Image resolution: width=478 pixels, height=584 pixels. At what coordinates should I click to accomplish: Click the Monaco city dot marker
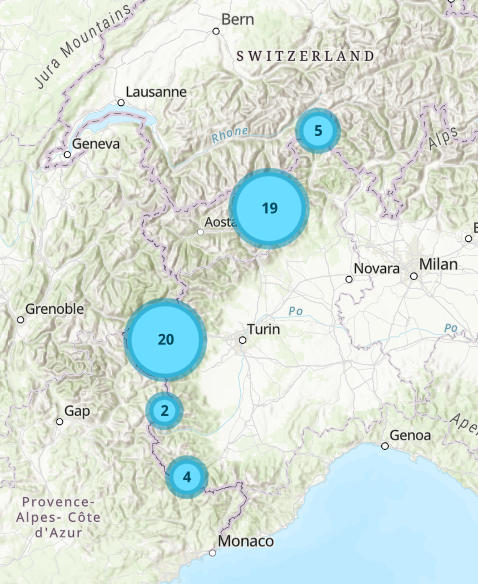coord(212,553)
